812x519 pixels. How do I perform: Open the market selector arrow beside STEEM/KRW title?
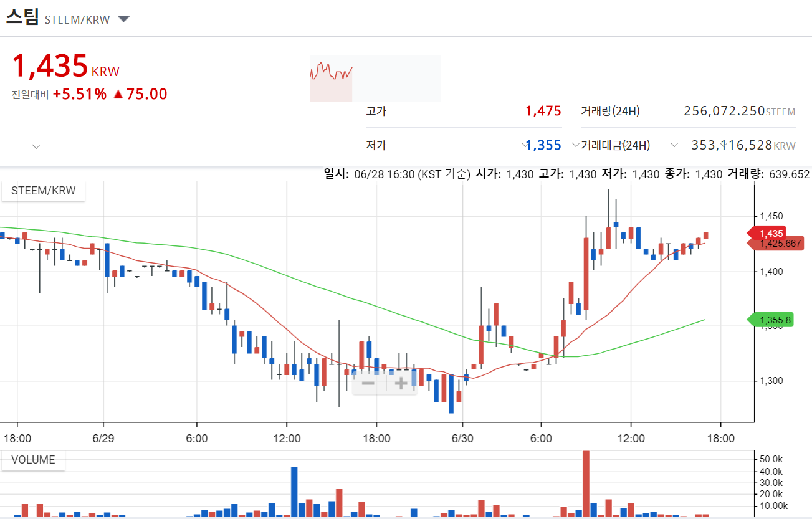click(x=123, y=19)
